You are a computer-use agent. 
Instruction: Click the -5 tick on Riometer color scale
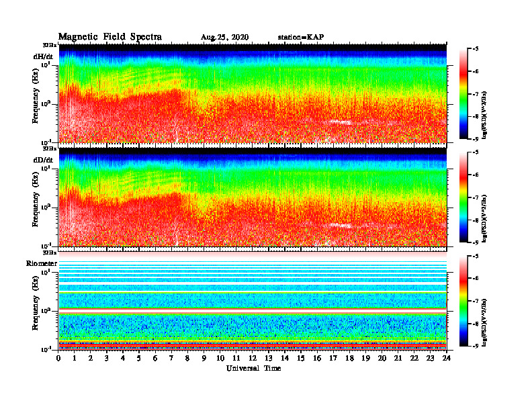(474, 256)
